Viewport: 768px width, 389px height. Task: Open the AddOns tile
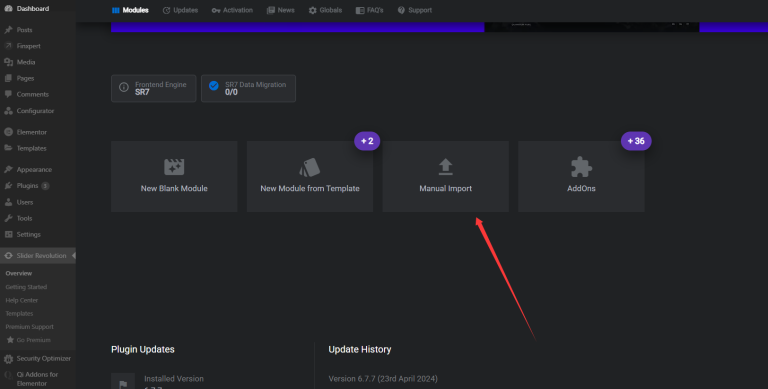tap(581, 176)
